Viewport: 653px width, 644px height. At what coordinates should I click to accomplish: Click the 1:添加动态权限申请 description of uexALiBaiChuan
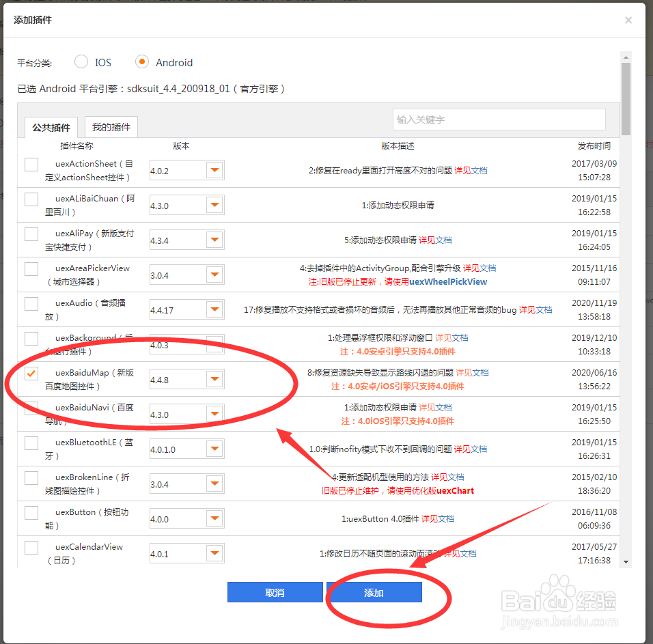click(398, 206)
